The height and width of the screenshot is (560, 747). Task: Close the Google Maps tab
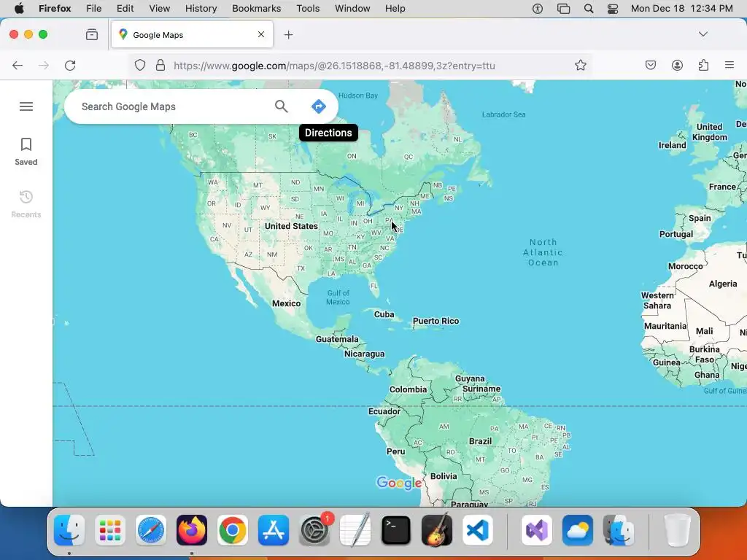tap(261, 34)
